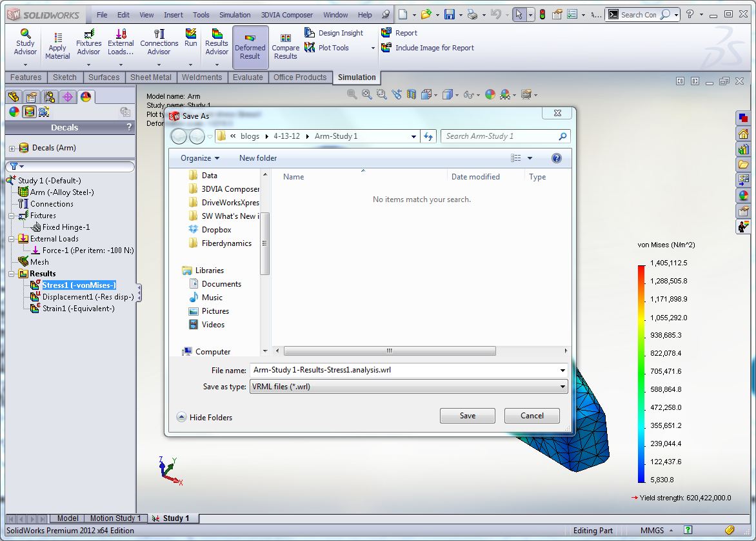
Task: Run the simulation study
Action: tap(191, 37)
